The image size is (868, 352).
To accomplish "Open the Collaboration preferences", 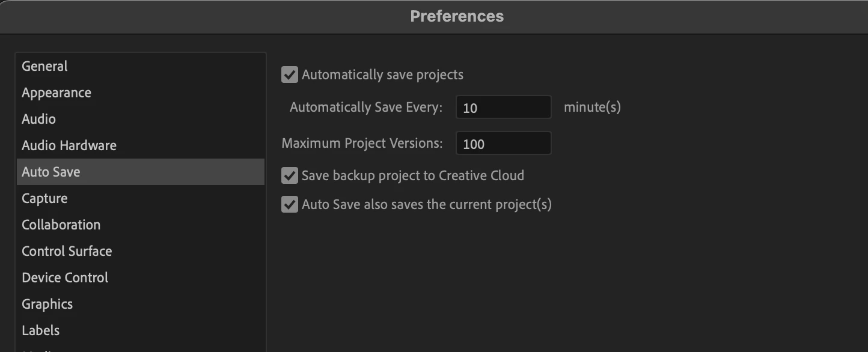I will pos(61,225).
